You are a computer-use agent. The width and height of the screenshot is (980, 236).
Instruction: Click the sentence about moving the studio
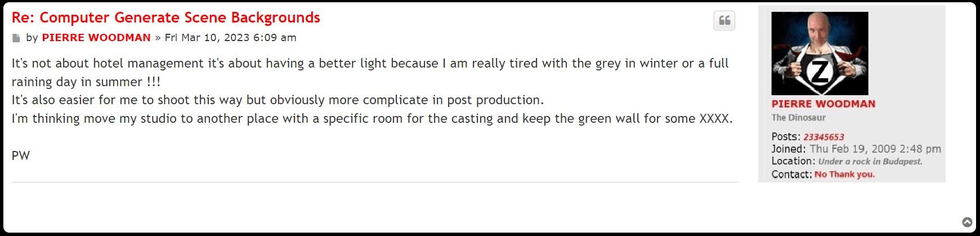[372, 119]
